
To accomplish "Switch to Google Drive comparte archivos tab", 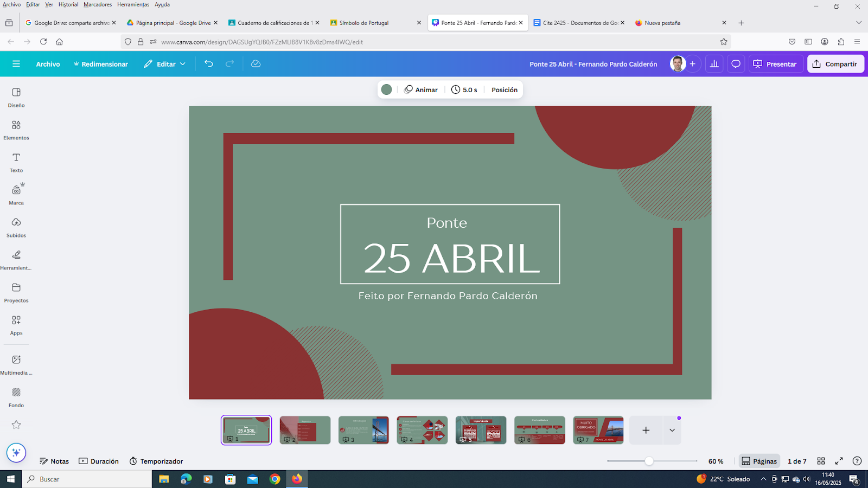I will pos(71,23).
